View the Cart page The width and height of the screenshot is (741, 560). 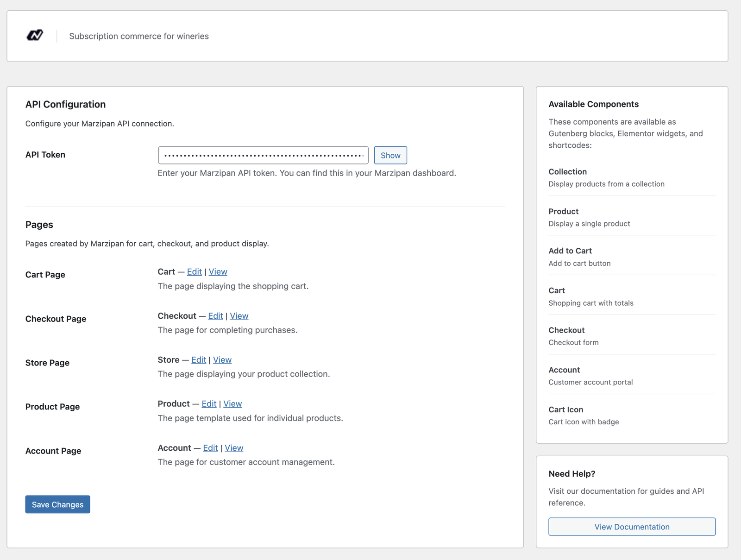point(218,272)
